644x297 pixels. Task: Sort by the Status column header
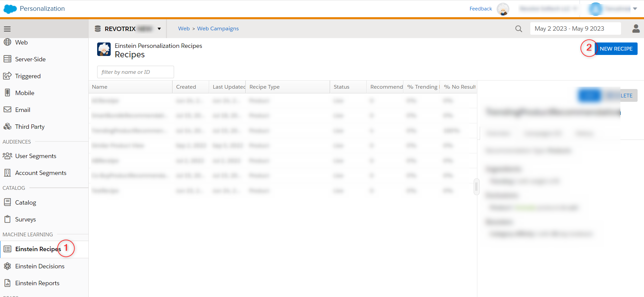click(x=348, y=87)
